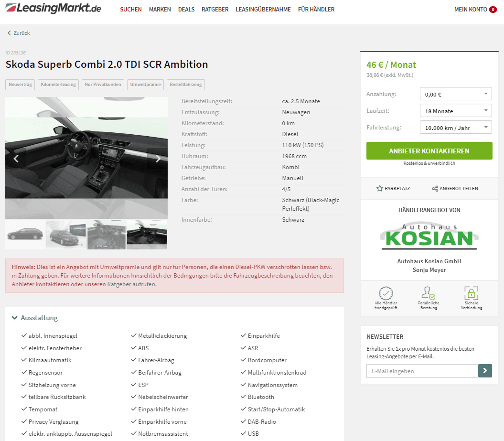504x441 pixels.
Task: Click Anbieter kontaktieren button
Action: (429, 151)
